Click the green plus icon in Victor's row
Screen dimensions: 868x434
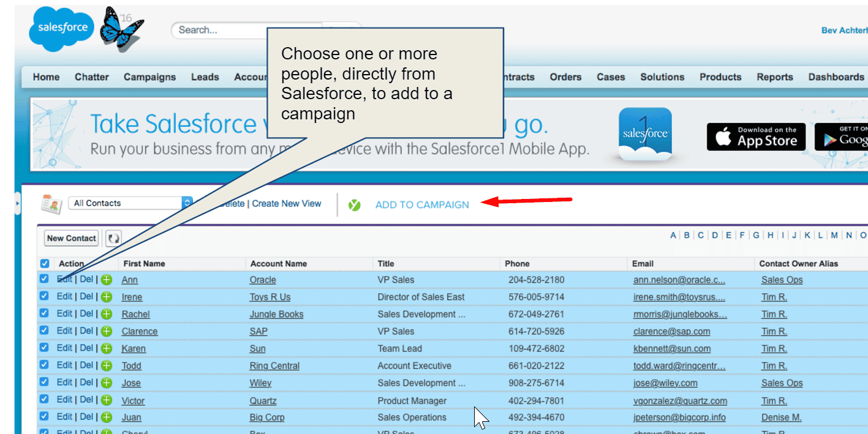coord(107,400)
